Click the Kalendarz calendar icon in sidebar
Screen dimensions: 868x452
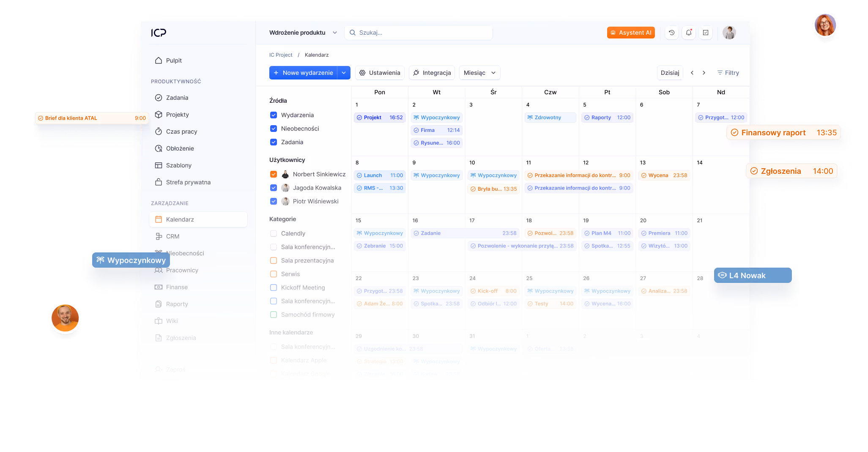point(159,219)
